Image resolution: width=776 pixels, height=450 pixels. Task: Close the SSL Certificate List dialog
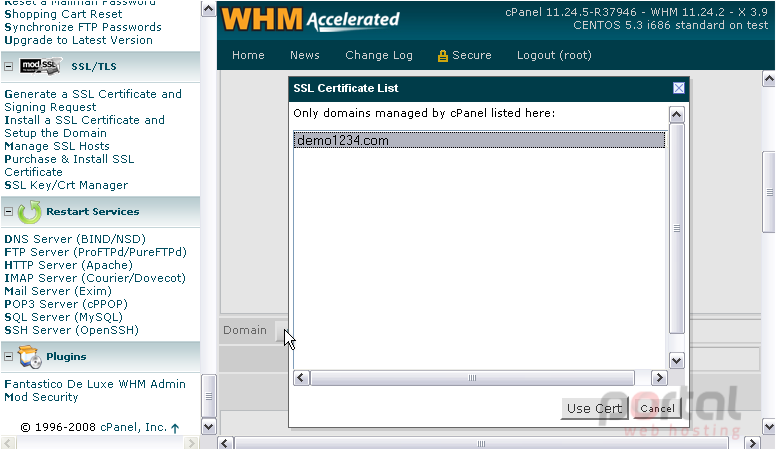[679, 88]
